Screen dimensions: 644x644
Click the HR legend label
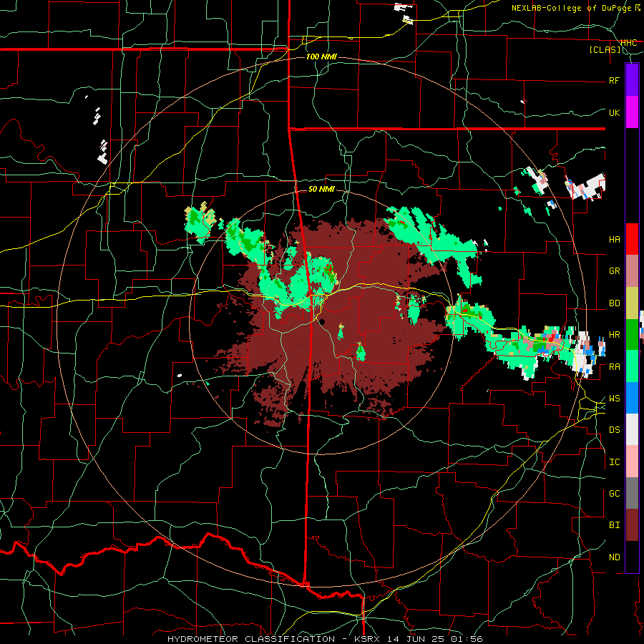coord(614,335)
